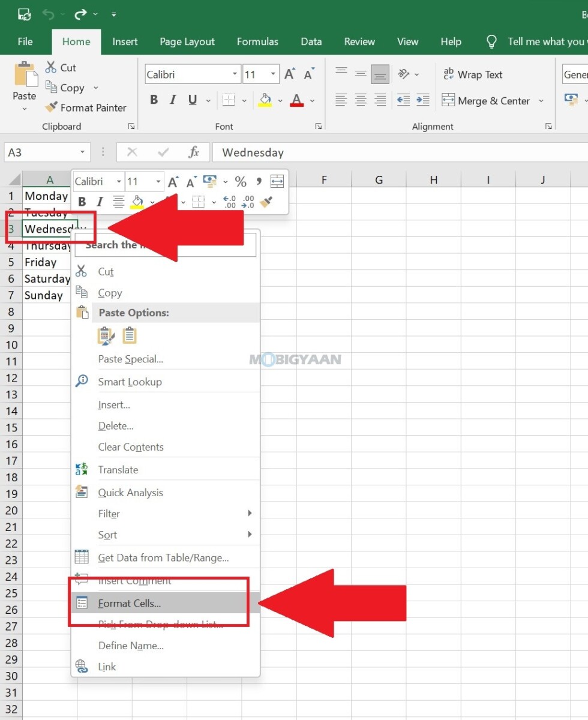Viewport: 588px width, 720px height.
Task: Click the Wrap Text icon
Action: coord(448,74)
